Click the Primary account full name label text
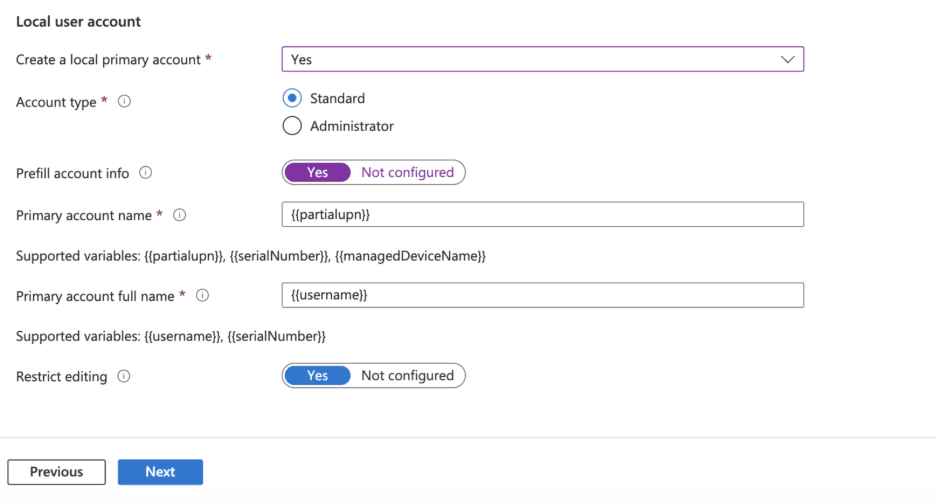936x502 pixels. click(96, 296)
